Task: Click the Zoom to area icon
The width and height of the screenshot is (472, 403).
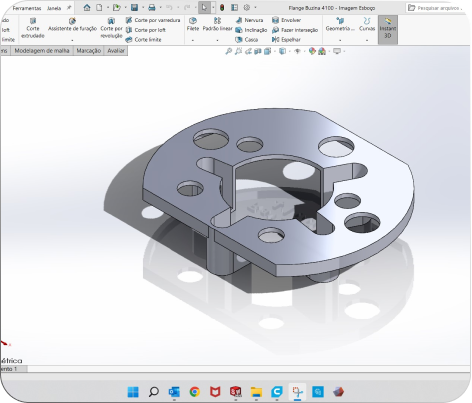Action: pos(238,51)
